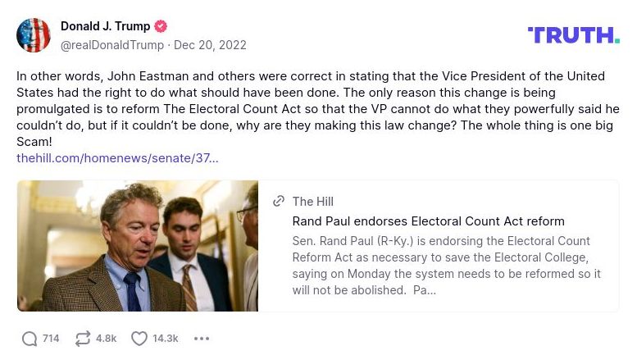Click the TRUTH logo
637x364 pixels.
pos(573,34)
